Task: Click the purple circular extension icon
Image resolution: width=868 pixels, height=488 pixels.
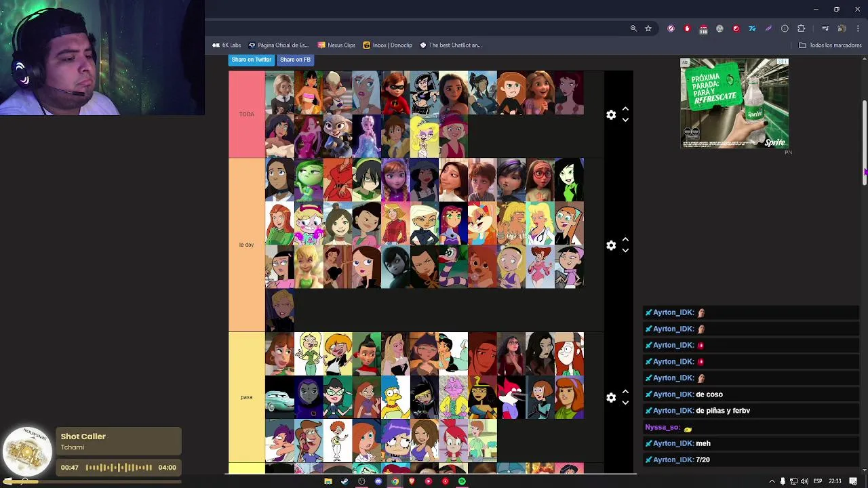Action: (671, 28)
